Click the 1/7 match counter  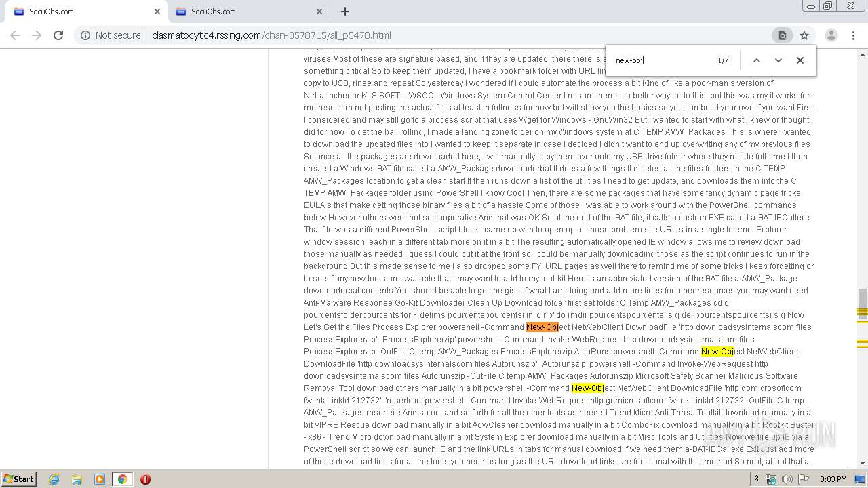723,60
